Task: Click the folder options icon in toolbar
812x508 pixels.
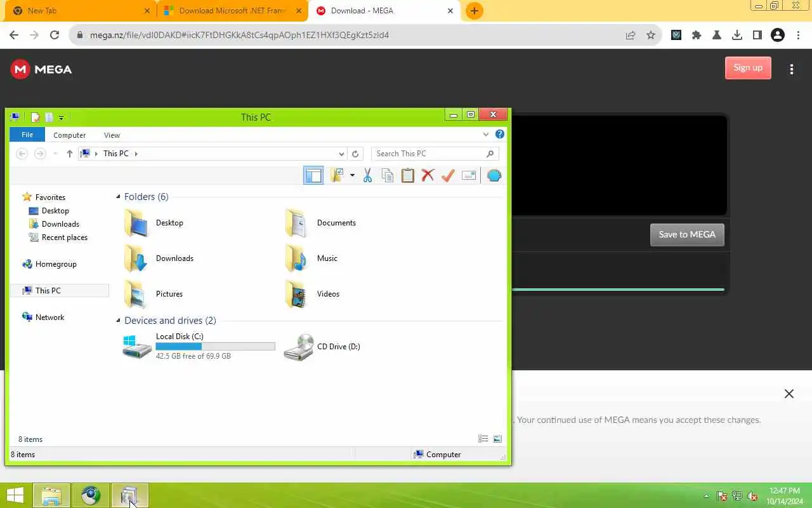Action: pos(337,175)
